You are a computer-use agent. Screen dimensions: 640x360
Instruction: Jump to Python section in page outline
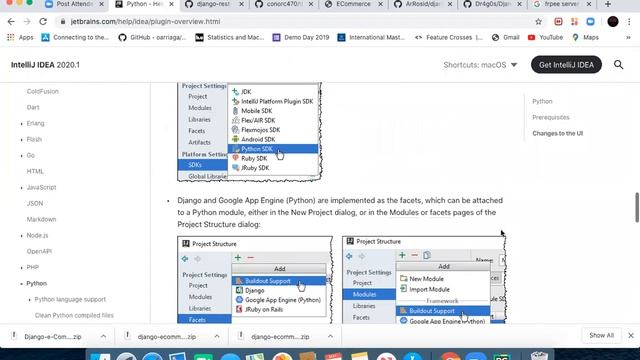point(542,101)
